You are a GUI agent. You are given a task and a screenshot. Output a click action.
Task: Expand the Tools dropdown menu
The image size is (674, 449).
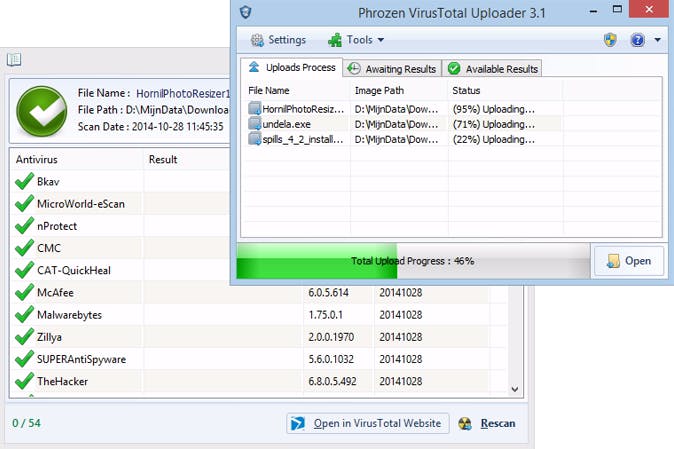pyautogui.click(x=356, y=40)
